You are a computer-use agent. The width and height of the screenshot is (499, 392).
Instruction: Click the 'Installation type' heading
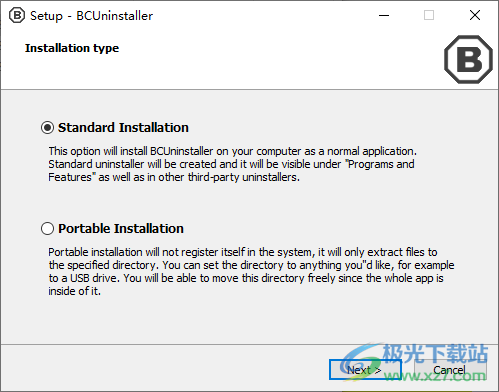[x=72, y=48]
